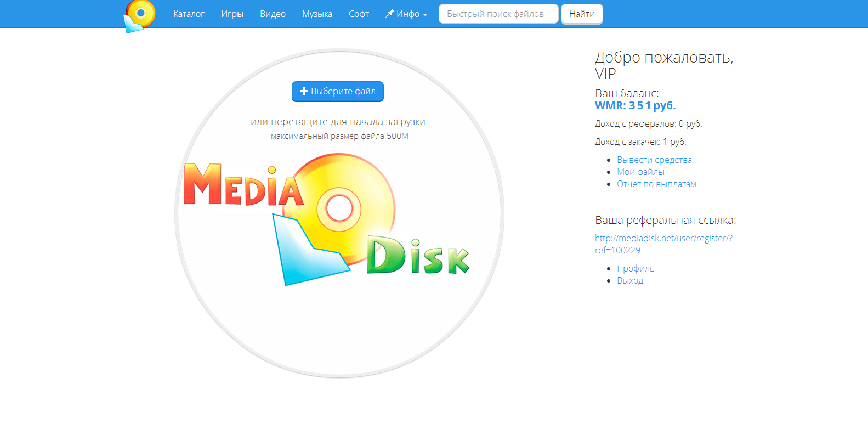The image size is (868, 429).
Task: Open the Каталог section
Action: click(189, 14)
